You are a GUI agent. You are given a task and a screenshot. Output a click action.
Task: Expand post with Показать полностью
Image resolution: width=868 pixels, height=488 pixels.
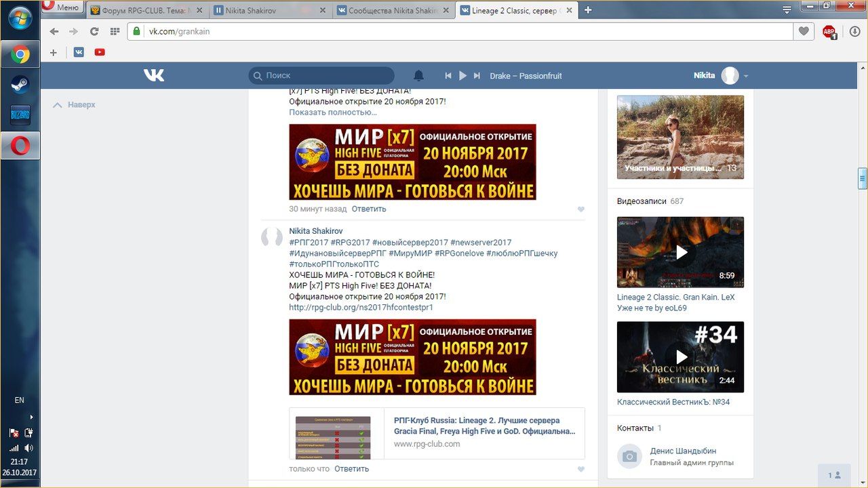point(333,113)
